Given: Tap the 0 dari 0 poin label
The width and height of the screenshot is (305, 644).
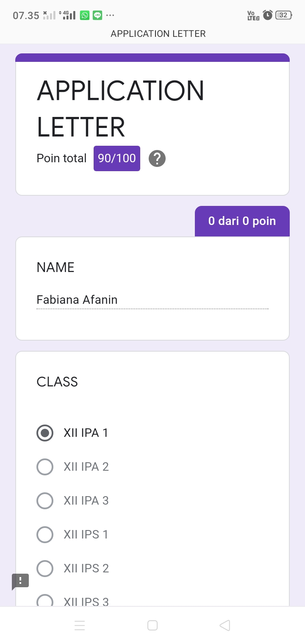Looking at the screenshot, I should [242, 221].
